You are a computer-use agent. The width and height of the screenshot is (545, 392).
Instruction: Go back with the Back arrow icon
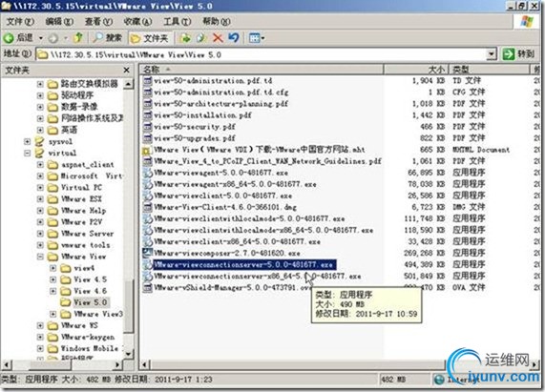coord(9,38)
